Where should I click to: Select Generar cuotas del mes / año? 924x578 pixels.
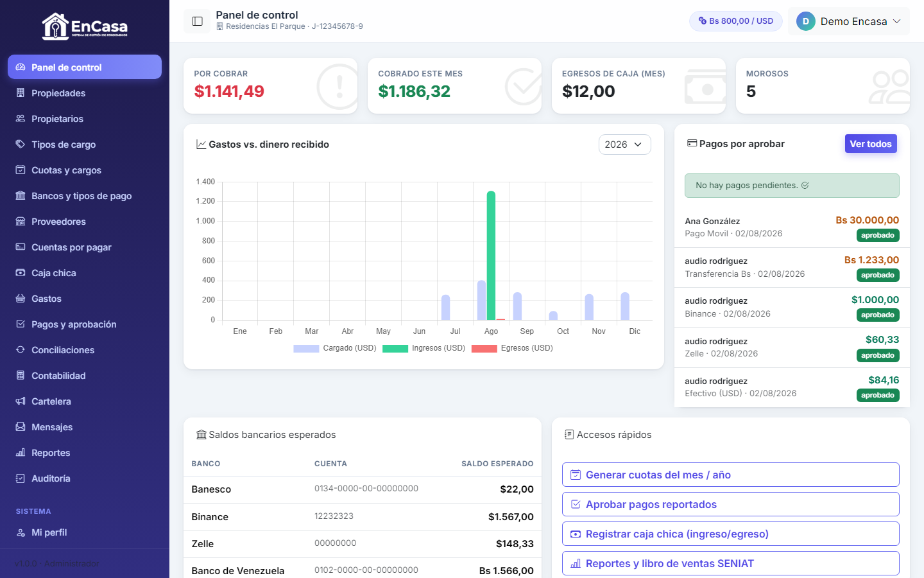[731, 475]
